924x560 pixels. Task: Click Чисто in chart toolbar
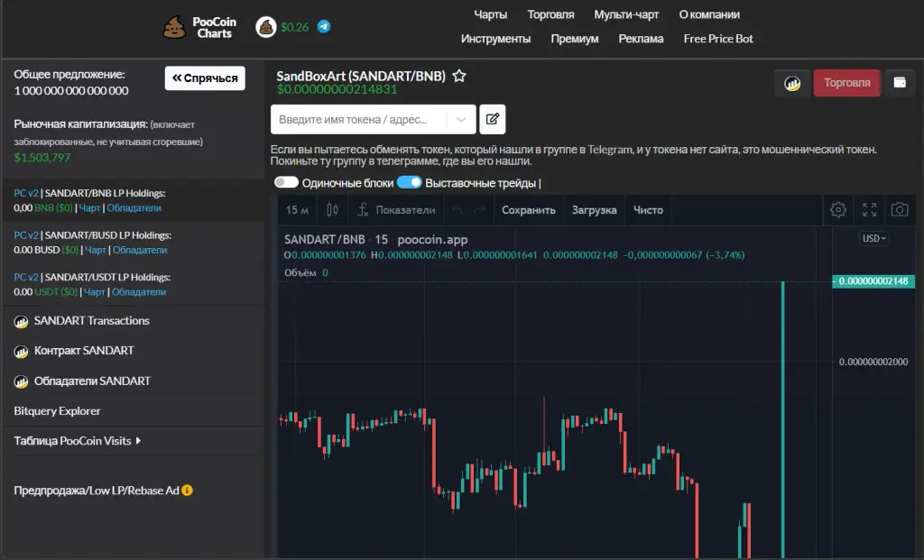coord(648,210)
